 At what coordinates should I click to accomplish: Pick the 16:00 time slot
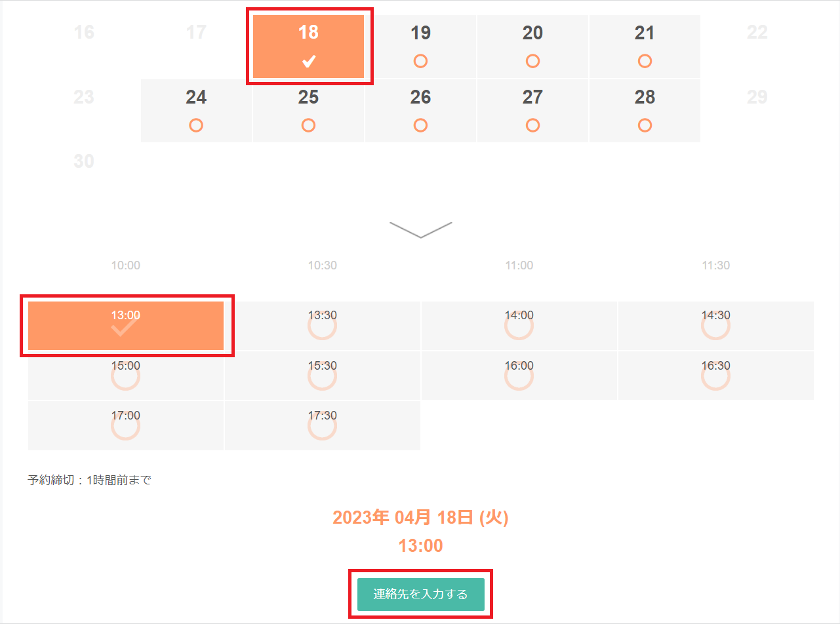[519, 376]
